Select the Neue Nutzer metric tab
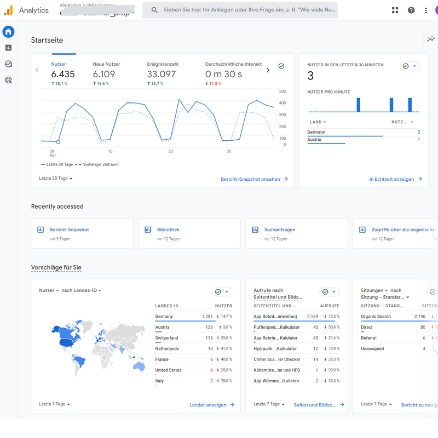 (x=106, y=73)
